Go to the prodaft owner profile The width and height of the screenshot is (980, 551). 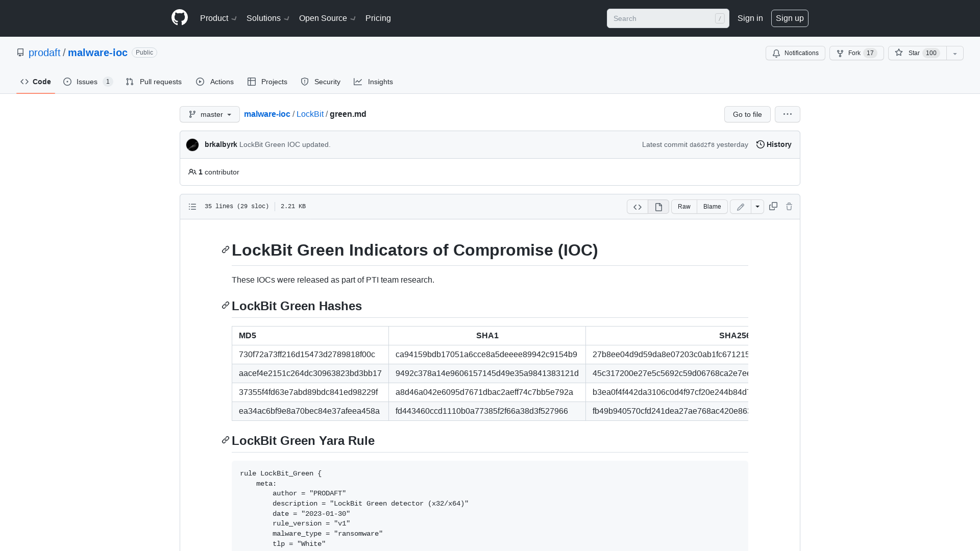point(44,53)
